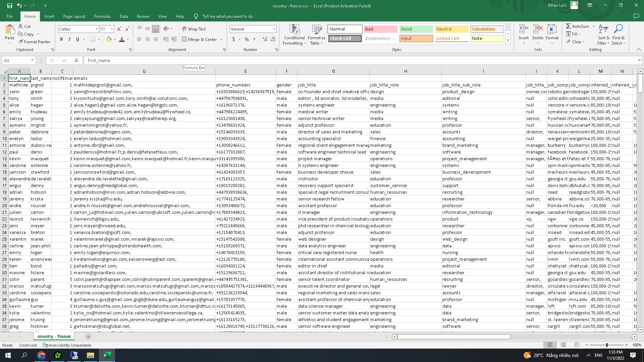Open the File menu
The height and width of the screenshot is (362, 644).
point(10,16)
